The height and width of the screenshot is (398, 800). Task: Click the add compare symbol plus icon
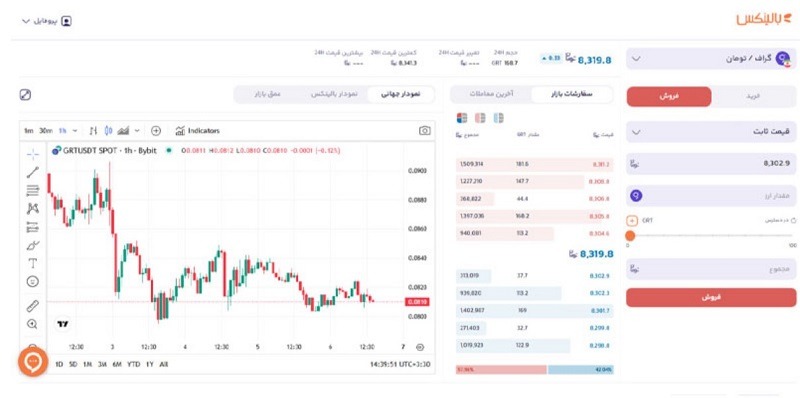click(x=156, y=131)
